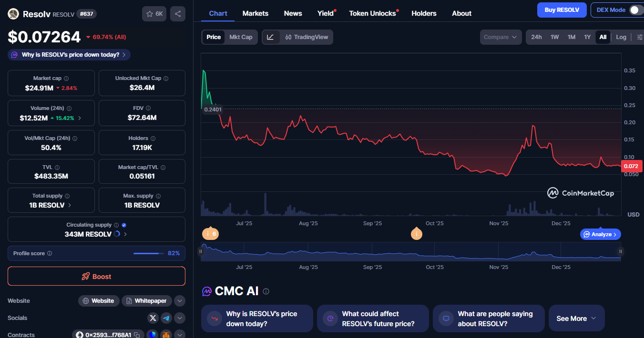Expand See More AI questions
The width and height of the screenshot is (644, 338).
577,318
